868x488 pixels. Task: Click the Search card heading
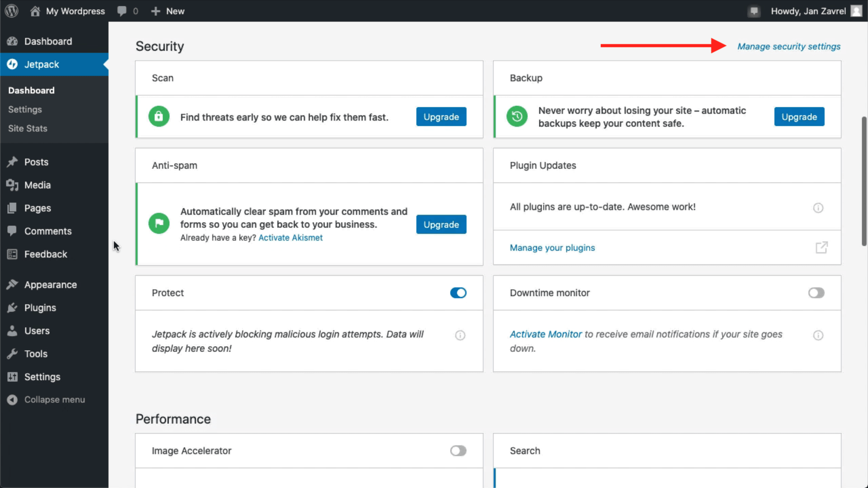tap(525, 450)
